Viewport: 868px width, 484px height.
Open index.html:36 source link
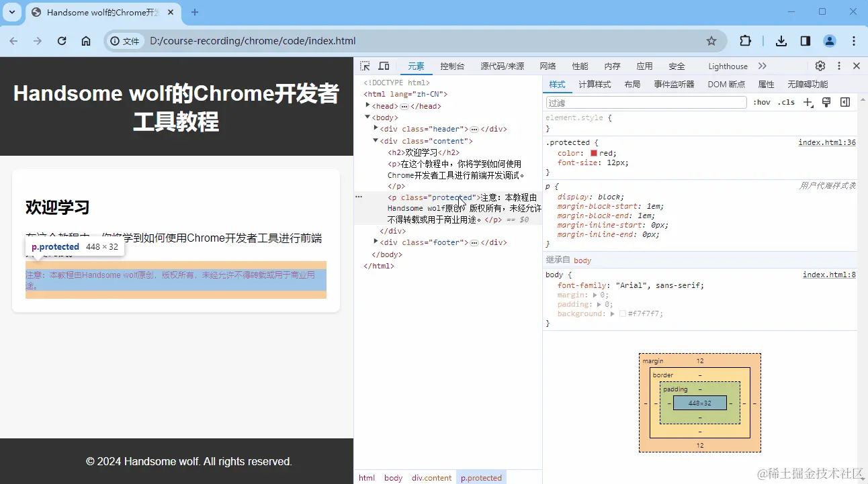pyautogui.click(x=827, y=142)
